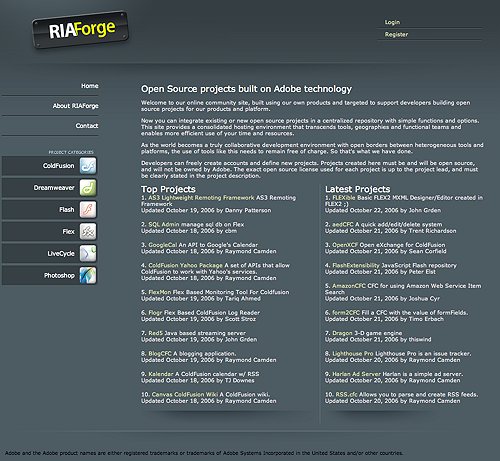This screenshot has width=500, height=461.
Task: Click the Login link
Action: (392, 22)
